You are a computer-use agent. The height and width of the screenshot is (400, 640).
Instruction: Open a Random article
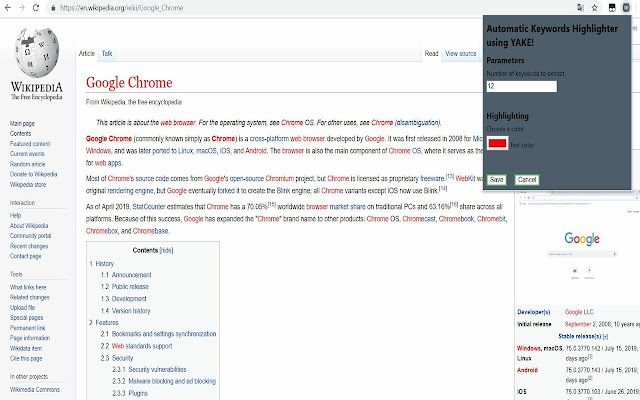click(x=27, y=164)
